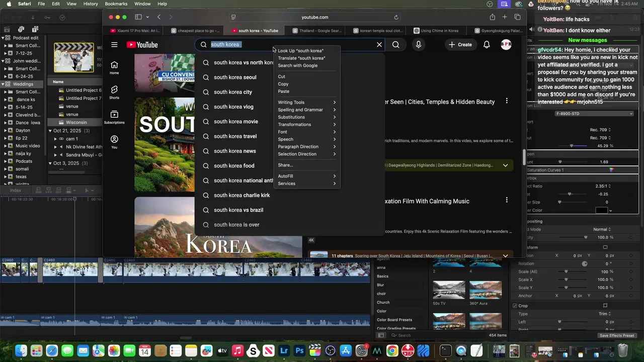Open the F-8900-STD preset dropdown
The image size is (644, 362).
(594, 114)
